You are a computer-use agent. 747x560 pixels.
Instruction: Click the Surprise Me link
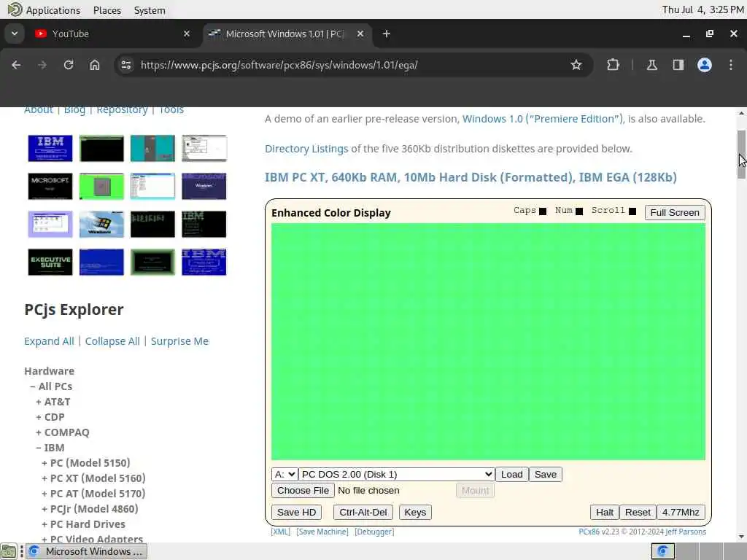[x=179, y=341]
